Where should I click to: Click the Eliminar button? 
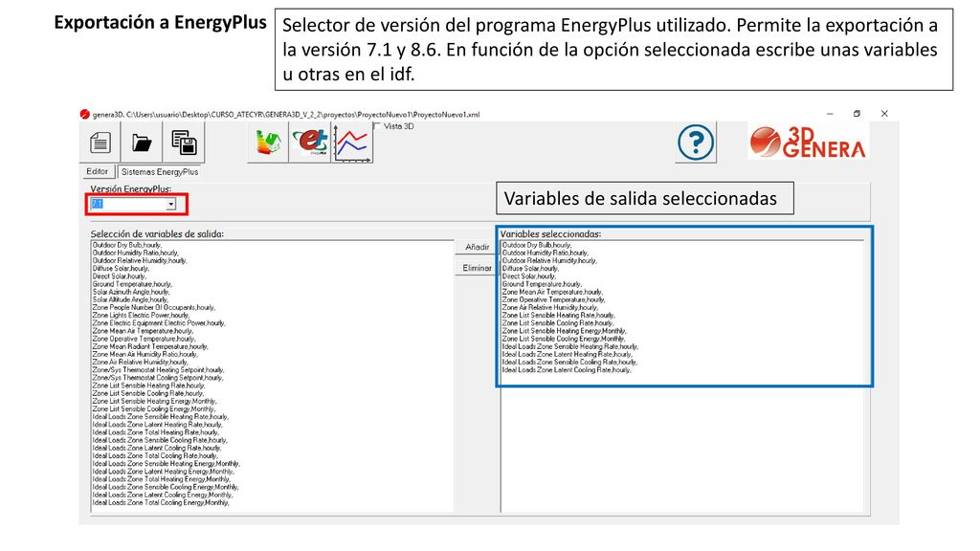click(477, 268)
